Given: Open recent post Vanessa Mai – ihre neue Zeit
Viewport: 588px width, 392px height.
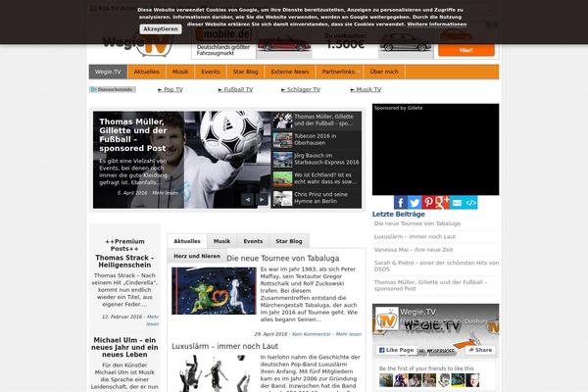Looking at the screenshot, I should point(414,250).
